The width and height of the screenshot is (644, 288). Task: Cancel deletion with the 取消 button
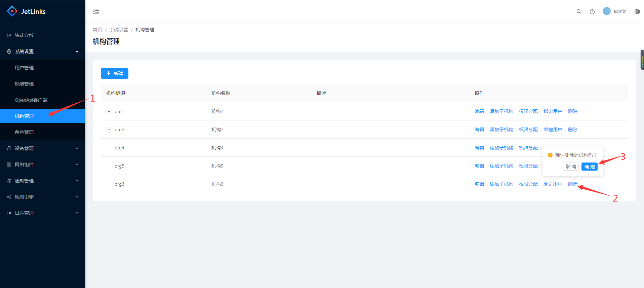570,167
